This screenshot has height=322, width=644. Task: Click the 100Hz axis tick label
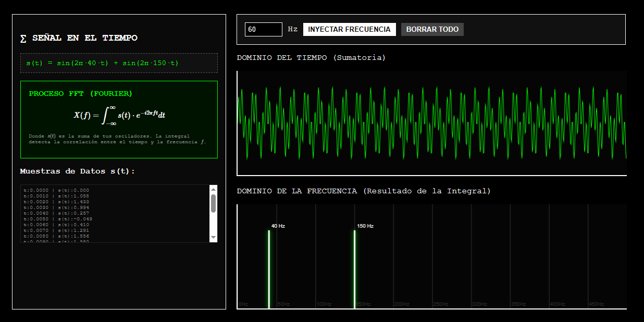[x=324, y=304]
